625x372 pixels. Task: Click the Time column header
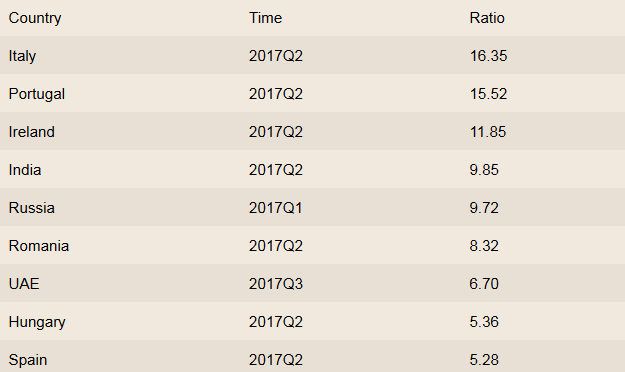tap(265, 18)
